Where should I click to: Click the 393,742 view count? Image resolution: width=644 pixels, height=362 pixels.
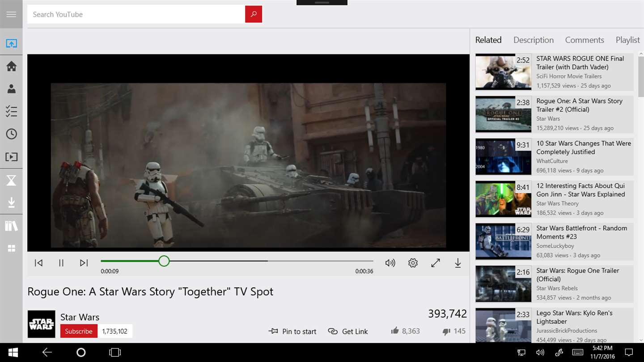coord(447,314)
